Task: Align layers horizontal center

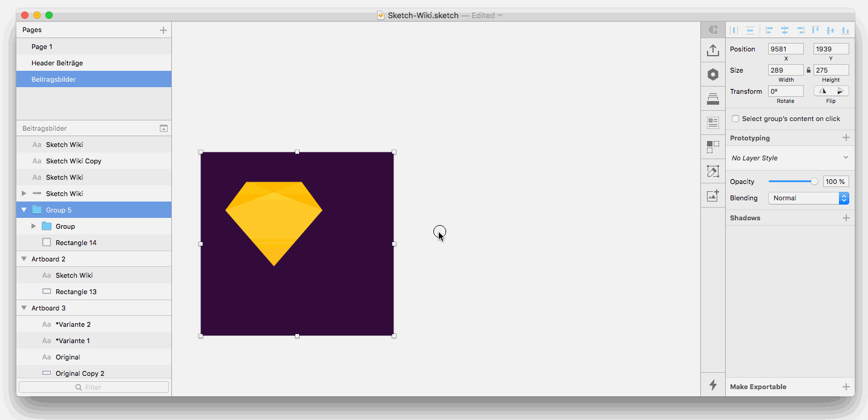Action: pyautogui.click(x=784, y=30)
